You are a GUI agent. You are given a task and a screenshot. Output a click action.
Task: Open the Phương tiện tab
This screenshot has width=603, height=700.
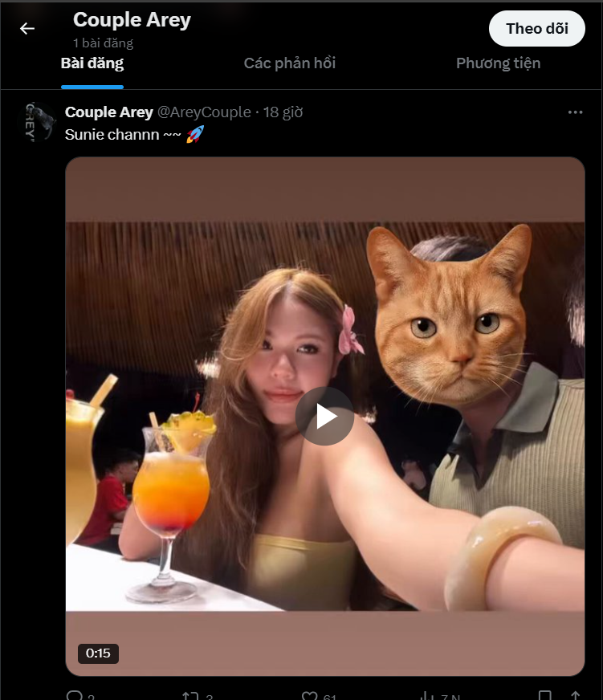click(x=499, y=63)
